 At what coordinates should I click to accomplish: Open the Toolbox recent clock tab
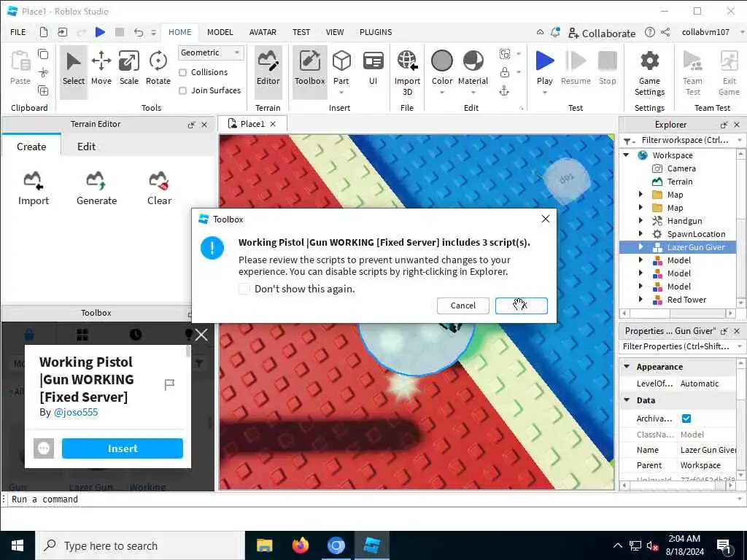pos(135,334)
